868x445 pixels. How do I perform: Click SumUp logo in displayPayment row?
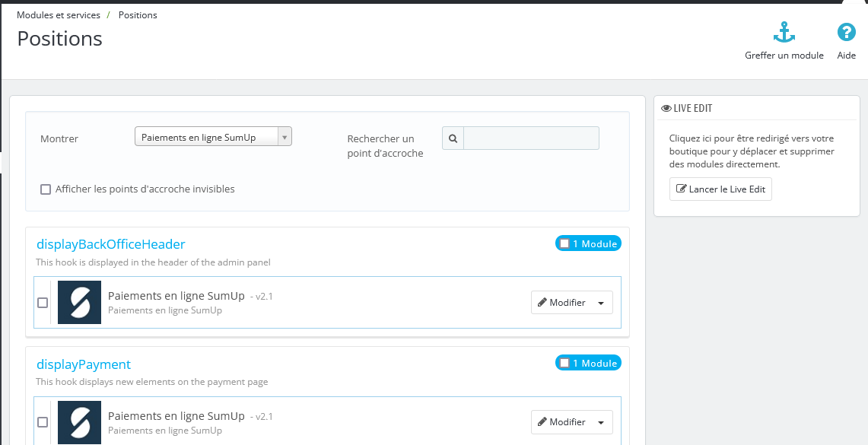point(80,422)
